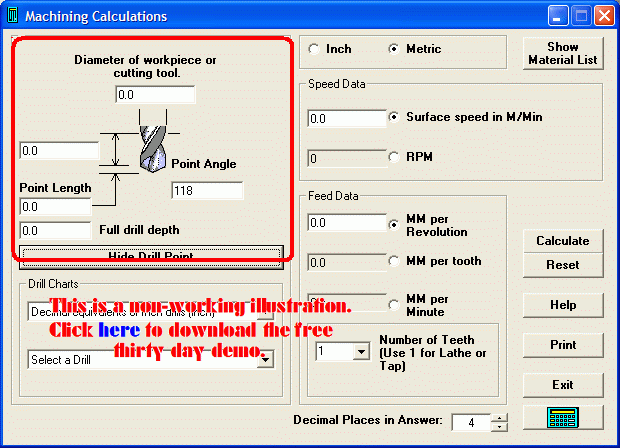Click the Machining Calculations title bar icon
The width and height of the screenshot is (620, 448).
[13, 15]
